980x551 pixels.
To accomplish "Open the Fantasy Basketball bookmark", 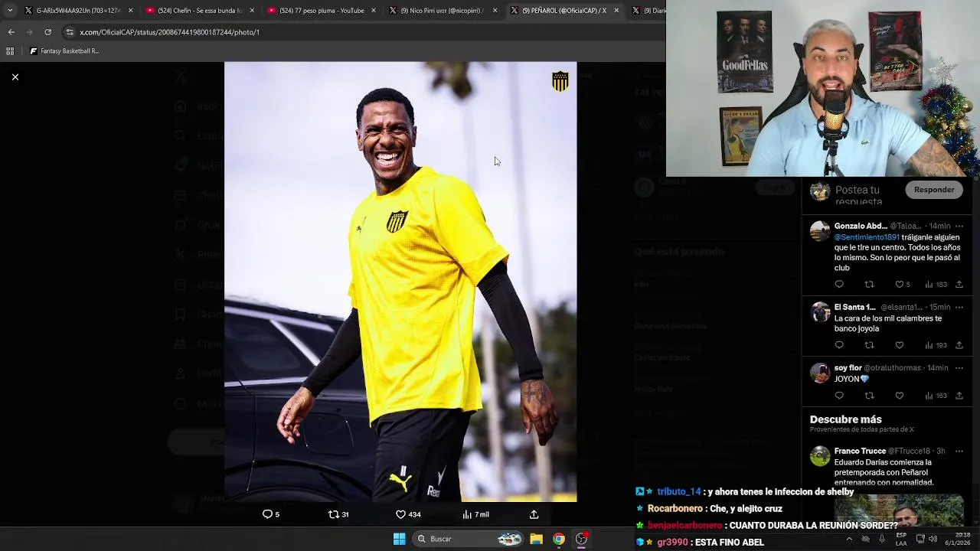I will (65, 51).
